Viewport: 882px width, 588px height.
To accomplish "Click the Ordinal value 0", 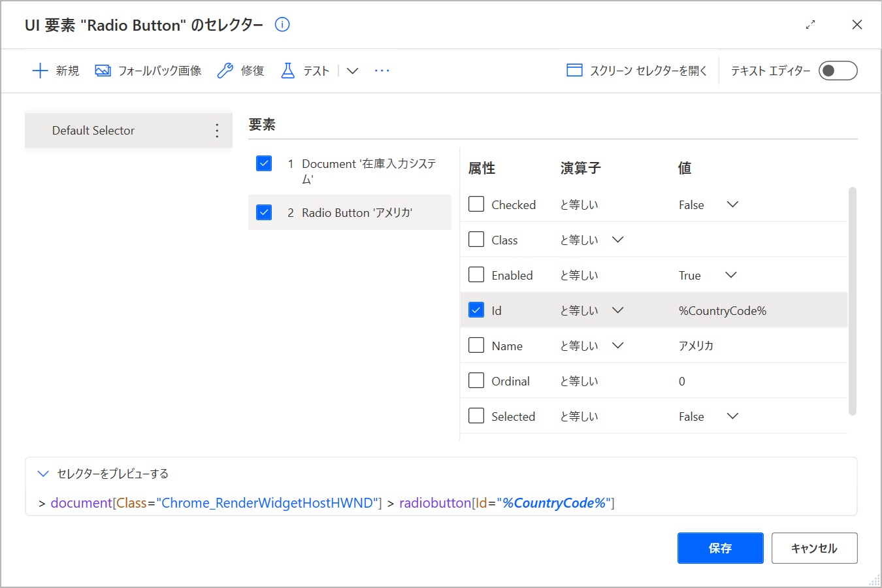I will 681,381.
